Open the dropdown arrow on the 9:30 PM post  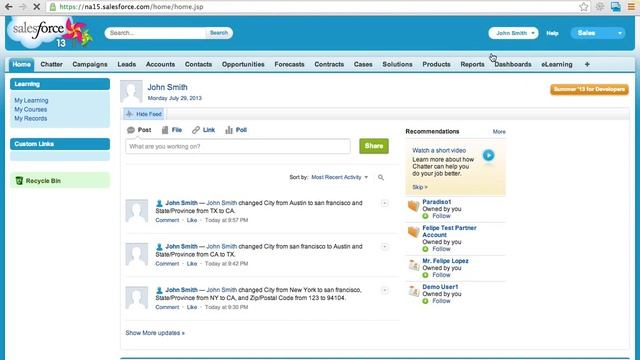(384, 290)
